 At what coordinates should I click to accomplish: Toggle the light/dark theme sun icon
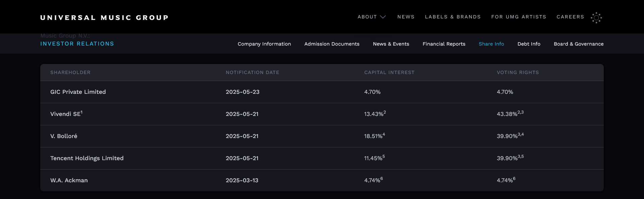[x=596, y=17]
